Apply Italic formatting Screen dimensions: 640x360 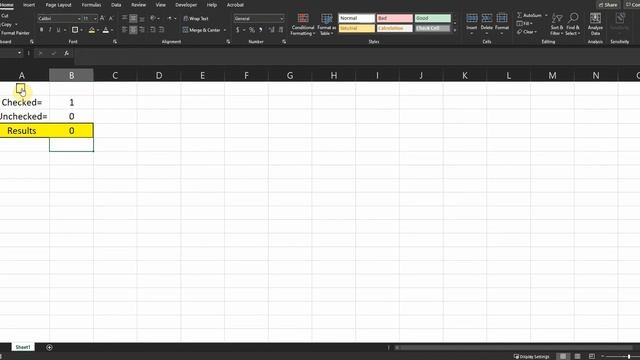pyautogui.click(x=50, y=30)
